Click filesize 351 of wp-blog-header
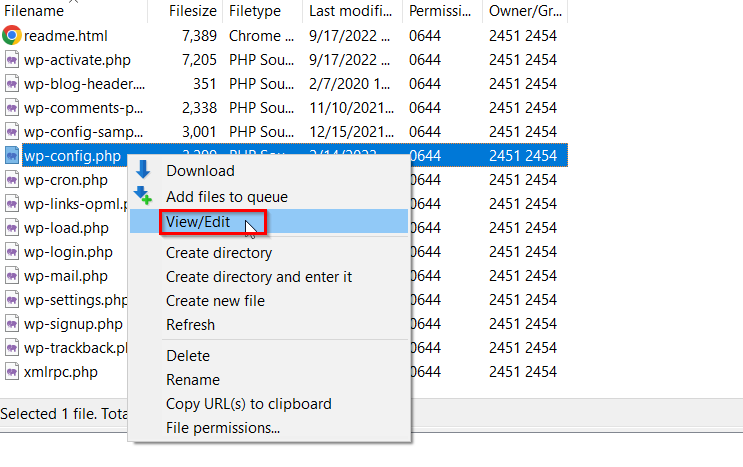 (x=205, y=84)
